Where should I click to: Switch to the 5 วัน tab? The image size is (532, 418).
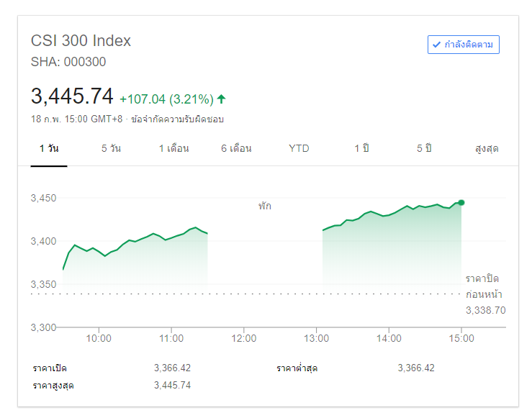[x=111, y=148]
